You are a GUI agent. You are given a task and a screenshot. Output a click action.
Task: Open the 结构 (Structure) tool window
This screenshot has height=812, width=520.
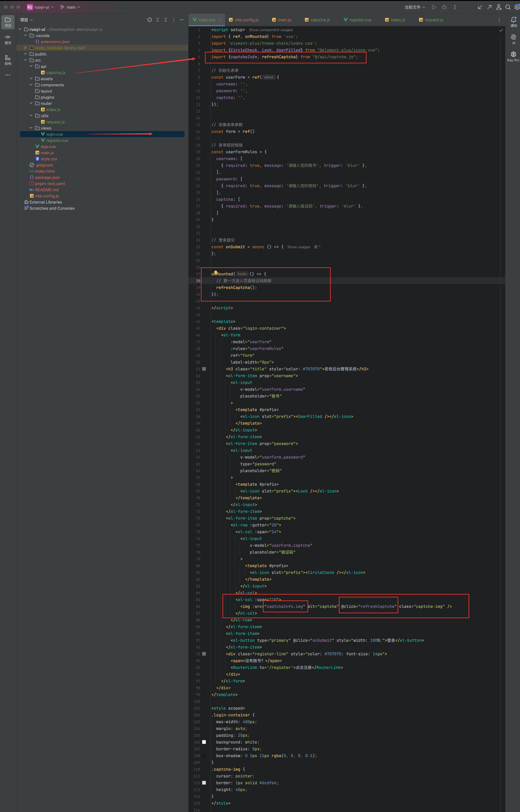pos(8,60)
